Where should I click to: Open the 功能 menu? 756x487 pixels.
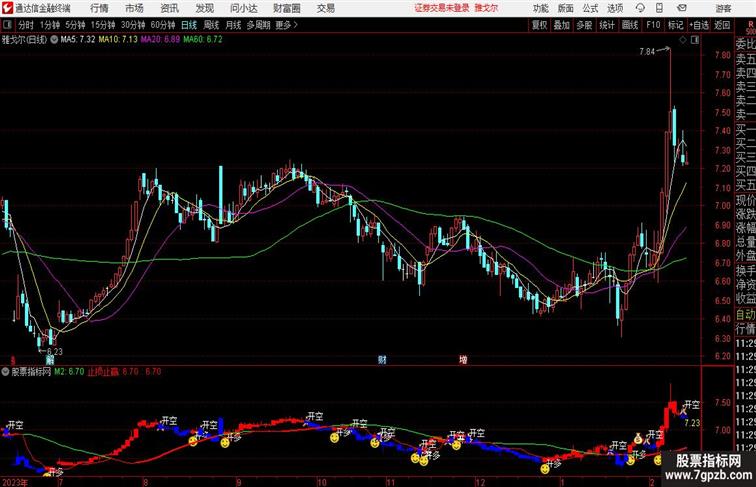541,8
